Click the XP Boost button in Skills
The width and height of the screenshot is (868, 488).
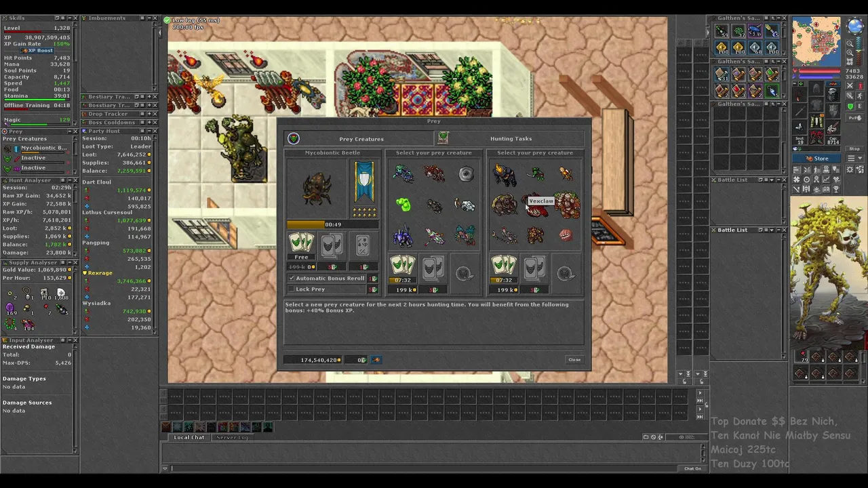click(x=37, y=50)
